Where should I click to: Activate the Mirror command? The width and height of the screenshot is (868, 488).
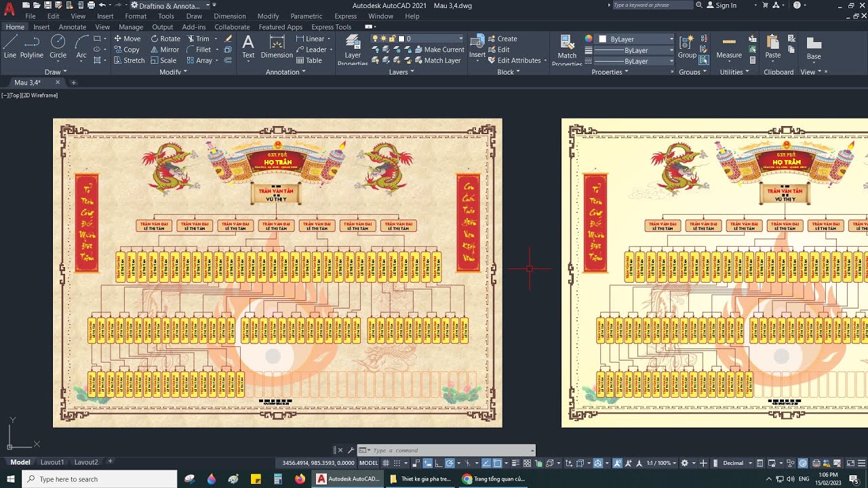tap(165, 49)
